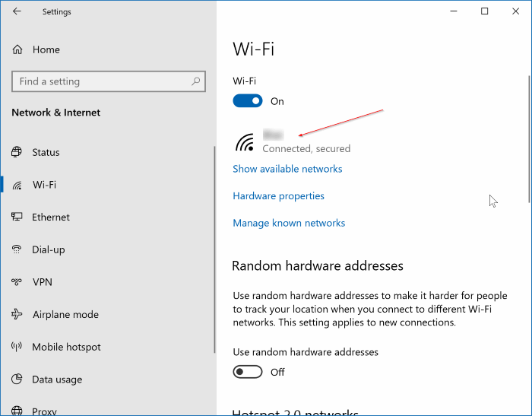Click Manage known networks link
Image resolution: width=532 pixels, height=416 pixels.
pos(289,223)
